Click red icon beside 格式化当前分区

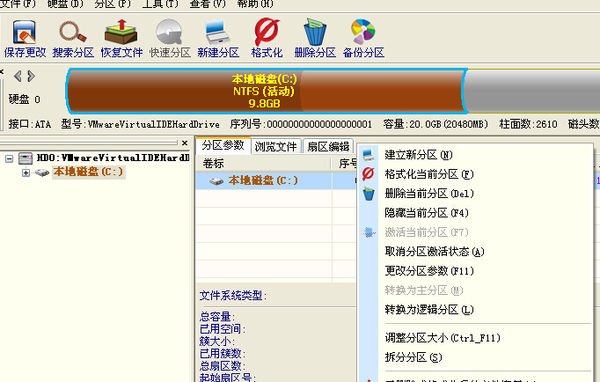pyautogui.click(x=368, y=174)
